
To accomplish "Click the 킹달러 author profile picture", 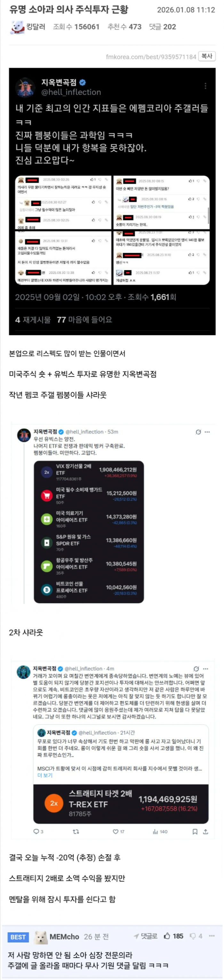I will coord(17,27).
